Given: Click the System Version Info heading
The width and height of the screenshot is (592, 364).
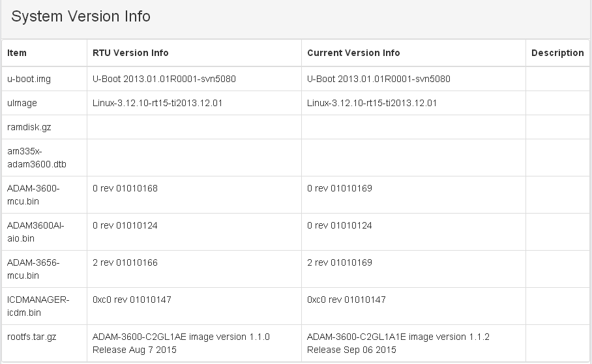Looking at the screenshot, I should click(81, 17).
